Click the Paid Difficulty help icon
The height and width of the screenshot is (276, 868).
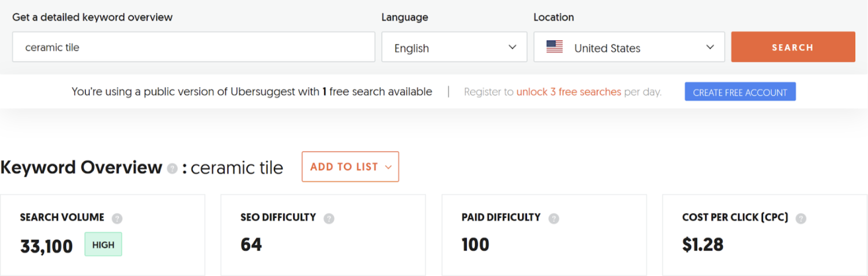click(x=554, y=218)
